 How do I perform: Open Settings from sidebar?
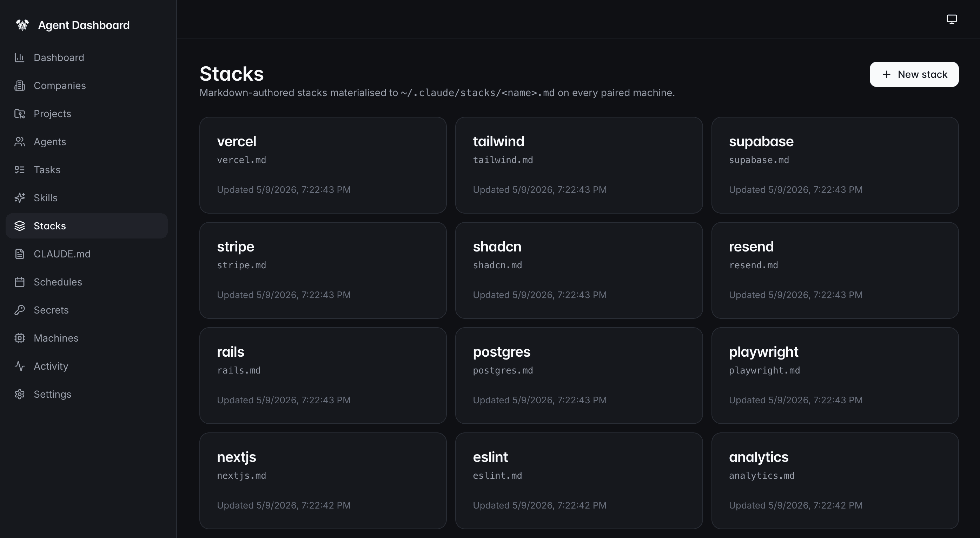click(x=87, y=394)
